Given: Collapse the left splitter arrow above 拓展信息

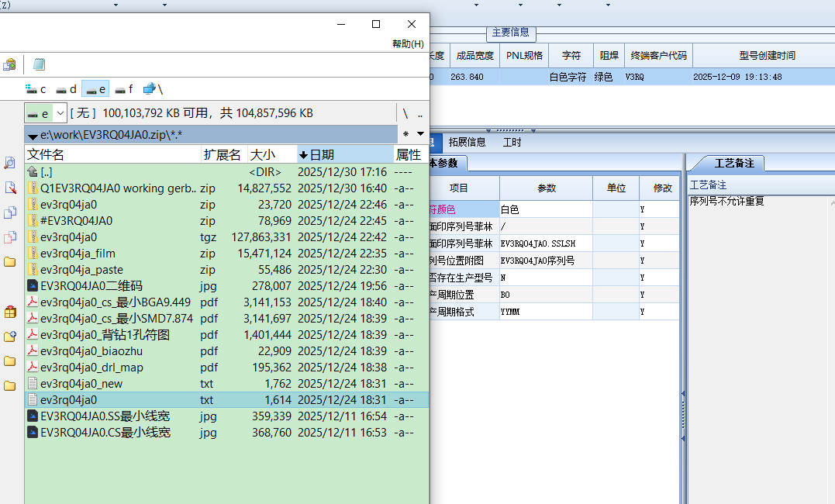Looking at the screenshot, I should coord(489,130).
